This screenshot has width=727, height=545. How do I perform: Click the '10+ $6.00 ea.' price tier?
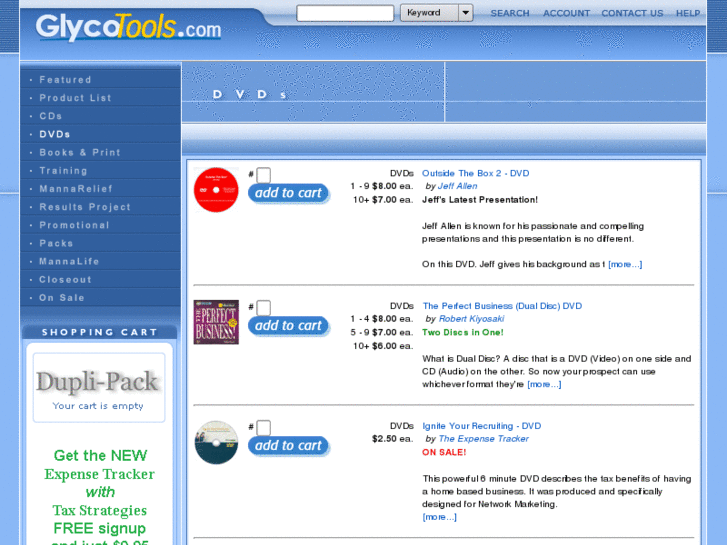pyautogui.click(x=383, y=346)
